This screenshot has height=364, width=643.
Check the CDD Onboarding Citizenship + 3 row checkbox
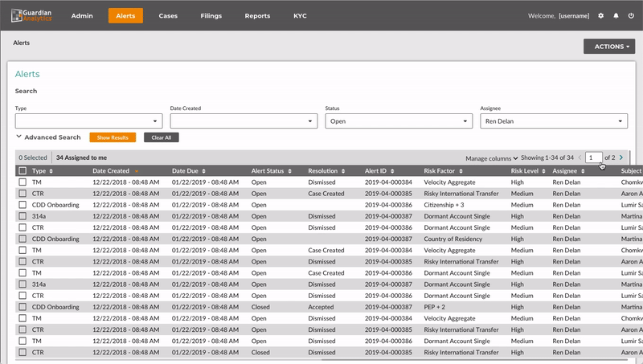(23, 205)
